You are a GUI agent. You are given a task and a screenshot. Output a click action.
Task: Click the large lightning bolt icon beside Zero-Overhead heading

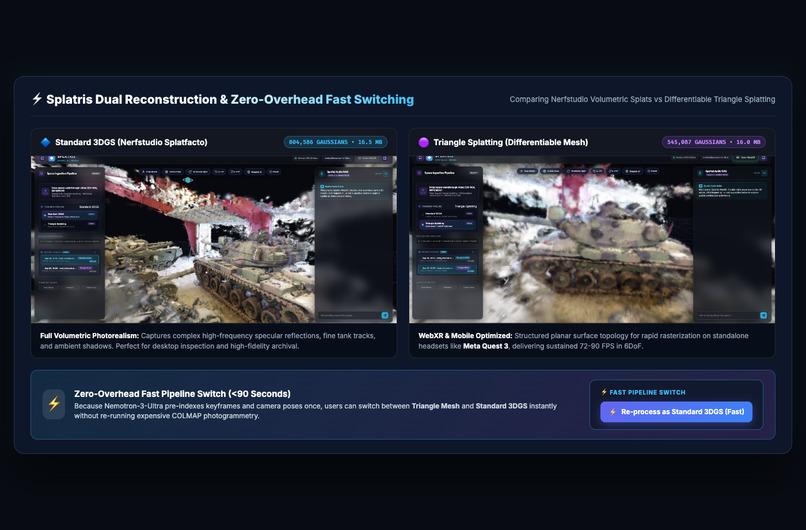click(54, 404)
